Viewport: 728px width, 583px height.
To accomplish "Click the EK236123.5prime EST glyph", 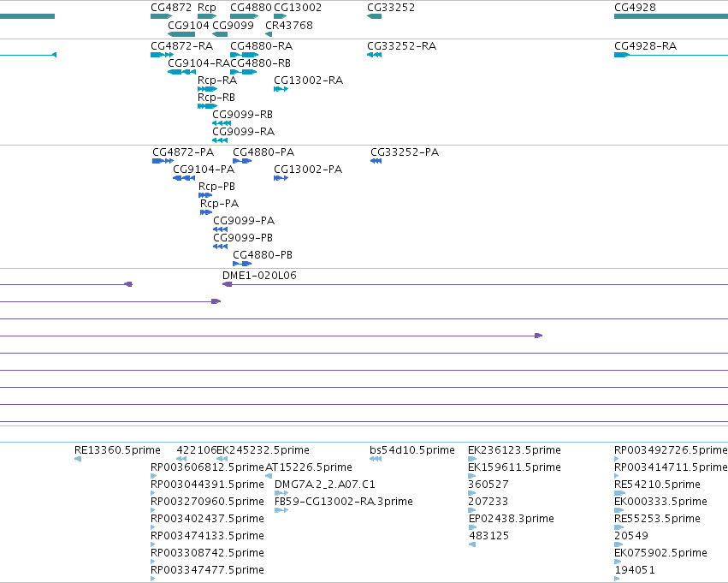I will coord(472,459).
